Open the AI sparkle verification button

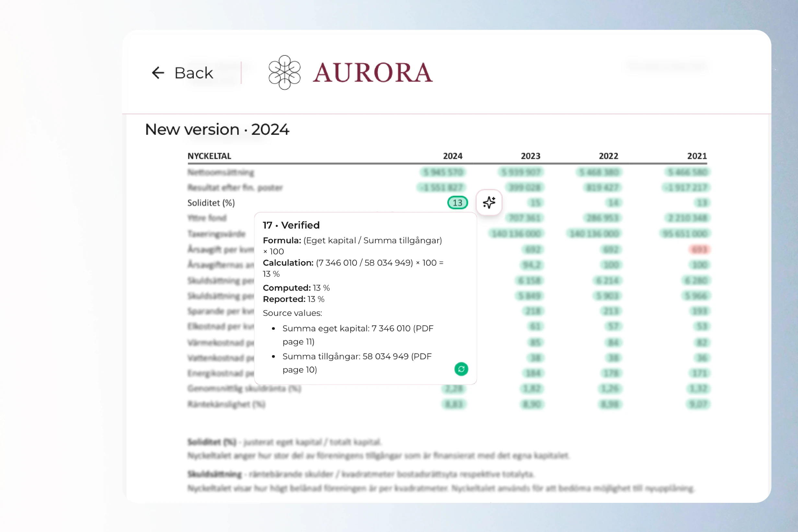pos(489,202)
